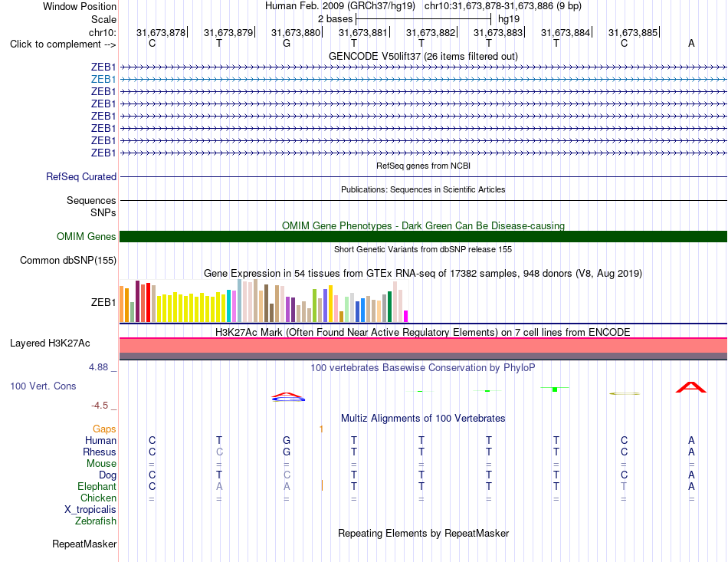Click the "Click to complement -->" label
Image resolution: width=728 pixels, height=562 pixels.
coord(63,44)
